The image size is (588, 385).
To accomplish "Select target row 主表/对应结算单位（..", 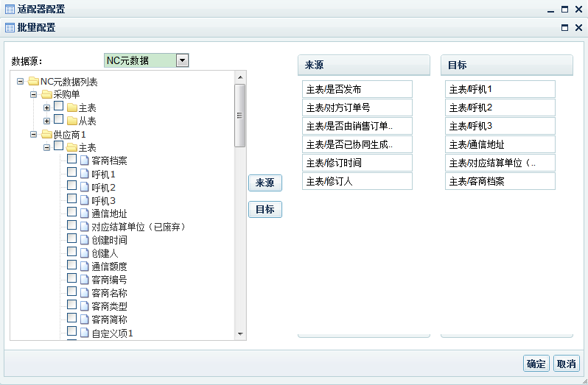I will [x=500, y=163].
